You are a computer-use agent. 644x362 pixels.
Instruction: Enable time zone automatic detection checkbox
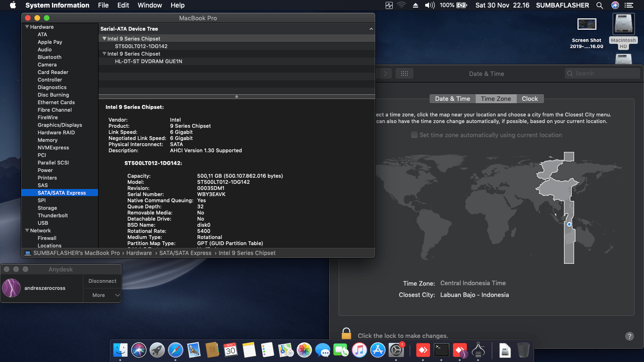[414, 135]
